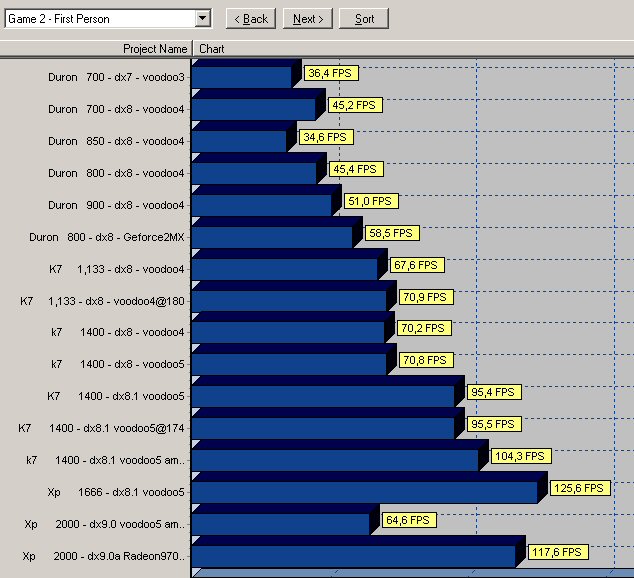Click the 70,9 FPS value label
Screen dimensions: 634x578
(x=426, y=297)
